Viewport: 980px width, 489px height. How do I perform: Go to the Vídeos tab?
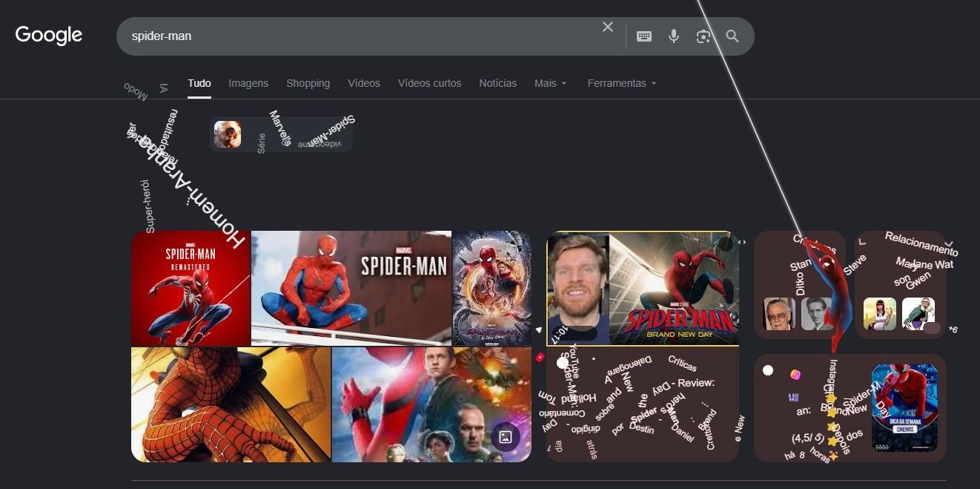(364, 83)
